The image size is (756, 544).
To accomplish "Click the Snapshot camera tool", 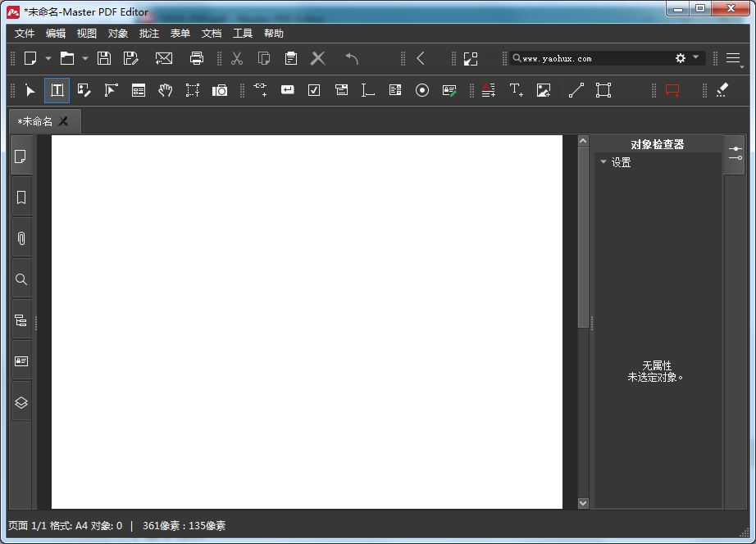I will pyautogui.click(x=220, y=90).
